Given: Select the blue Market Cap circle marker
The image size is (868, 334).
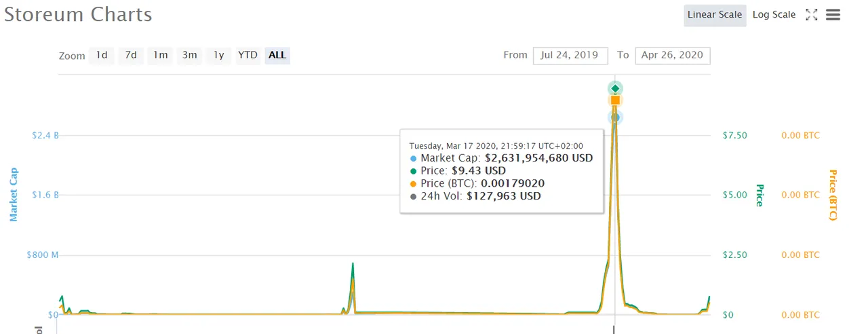Looking at the screenshot, I should tap(615, 117).
